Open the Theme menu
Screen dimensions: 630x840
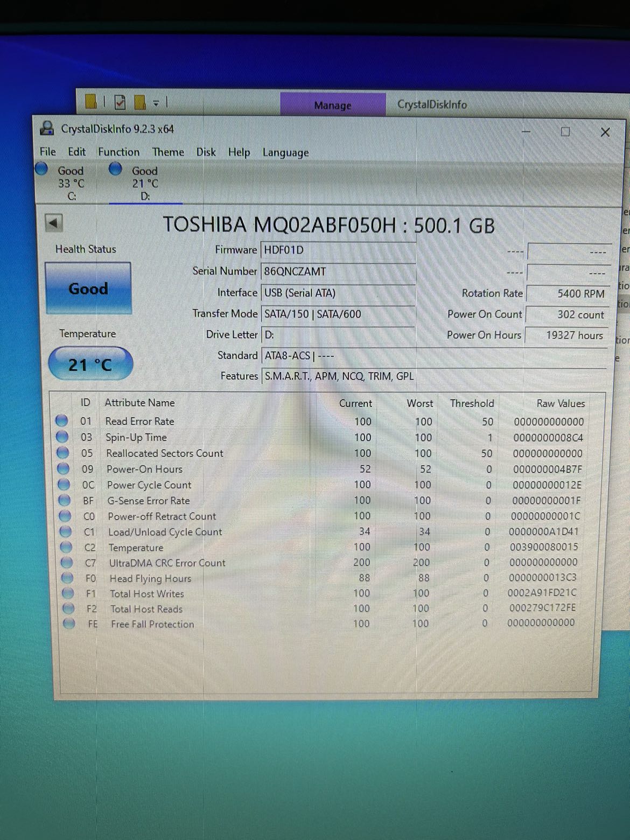point(168,152)
